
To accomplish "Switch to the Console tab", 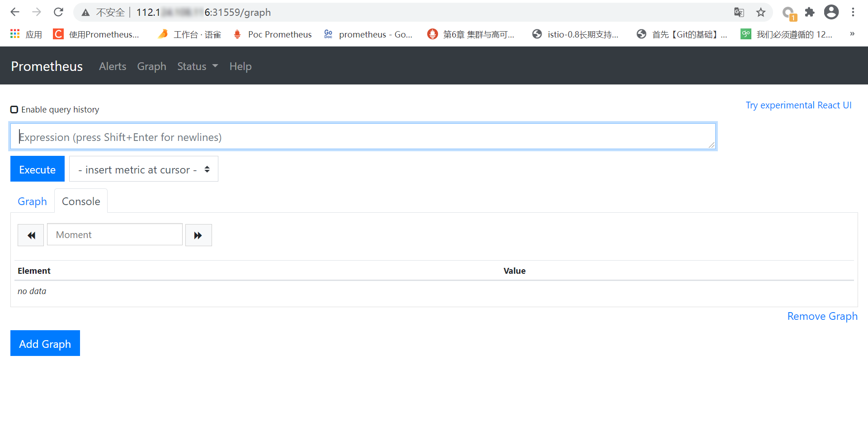I will click(x=81, y=201).
